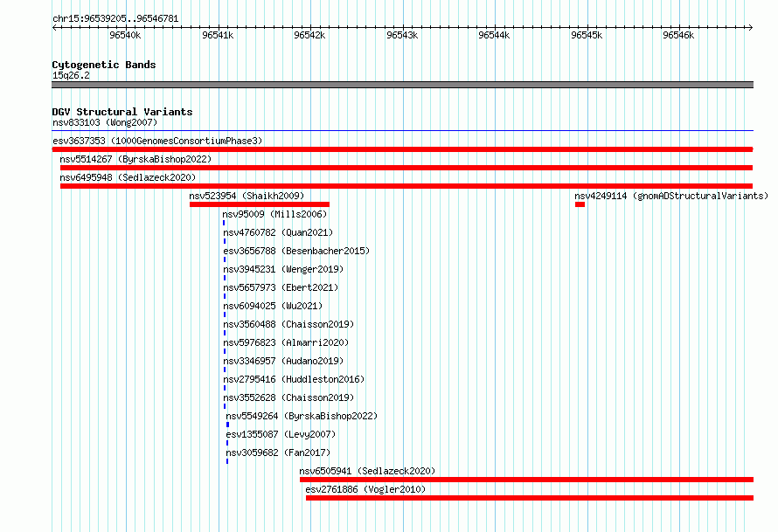Click the ruler's right arrow end
The width and height of the screenshot is (778, 532).
pos(751,27)
